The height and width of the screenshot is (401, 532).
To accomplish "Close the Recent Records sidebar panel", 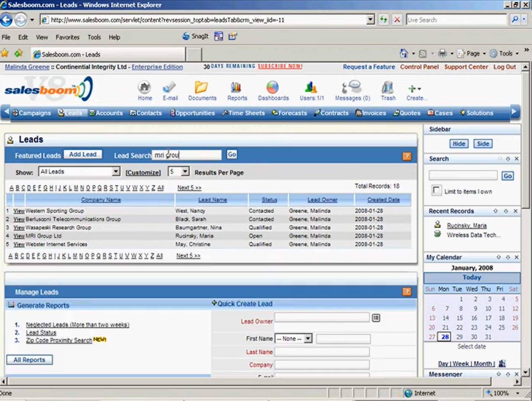I will click(516, 211).
